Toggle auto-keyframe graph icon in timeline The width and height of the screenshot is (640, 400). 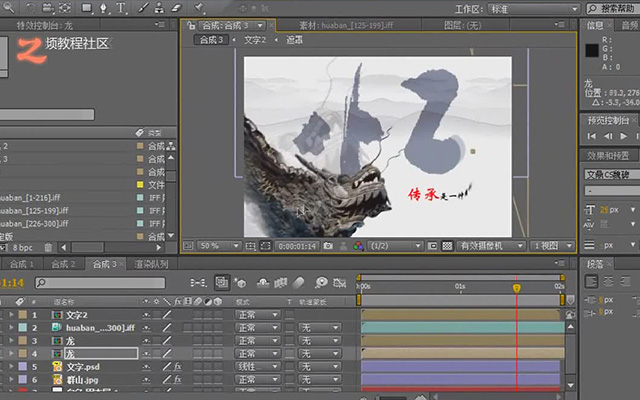(339, 282)
